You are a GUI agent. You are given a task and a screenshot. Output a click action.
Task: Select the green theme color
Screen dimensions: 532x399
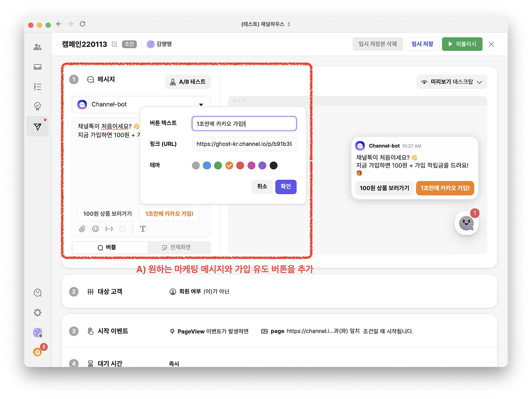[218, 165]
